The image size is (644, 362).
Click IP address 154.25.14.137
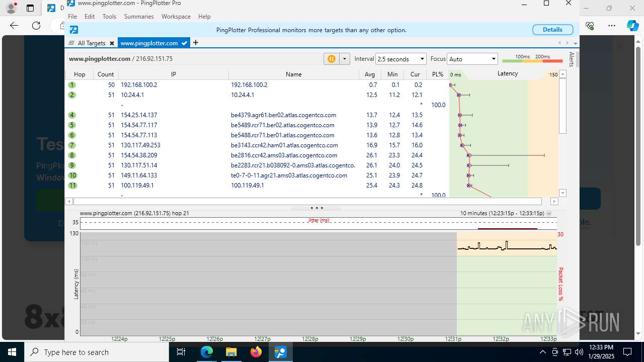pyautogui.click(x=139, y=115)
